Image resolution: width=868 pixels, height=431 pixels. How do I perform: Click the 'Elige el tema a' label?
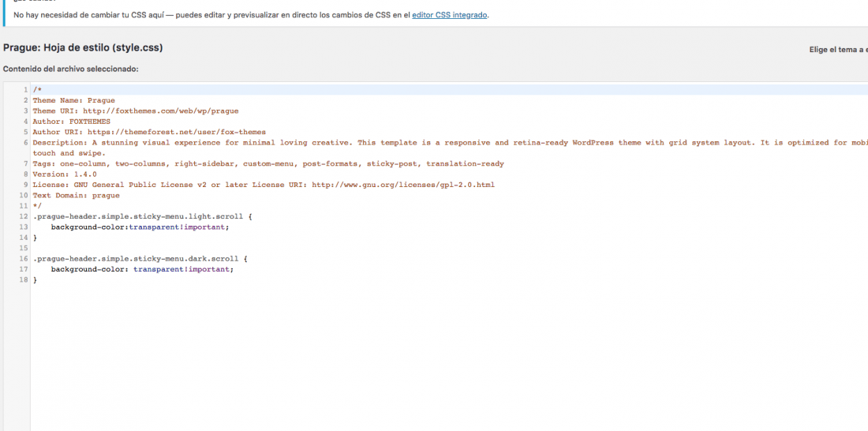tap(838, 49)
